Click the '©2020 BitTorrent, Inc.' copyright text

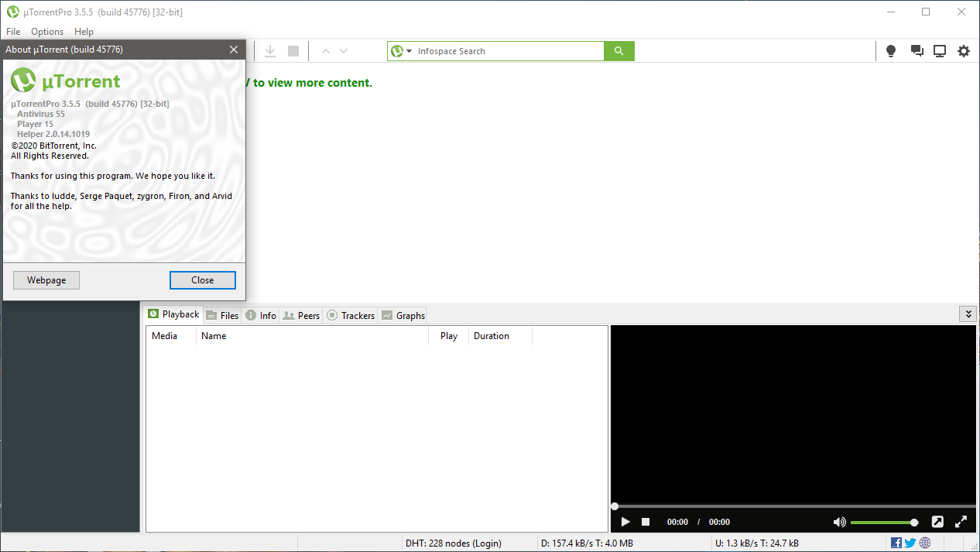click(53, 146)
